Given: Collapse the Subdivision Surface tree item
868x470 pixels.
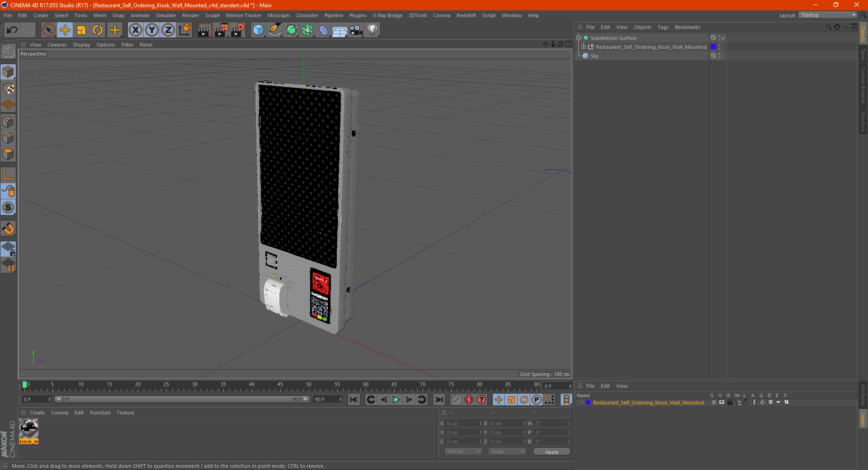Looking at the screenshot, I should tap(579, 38).
